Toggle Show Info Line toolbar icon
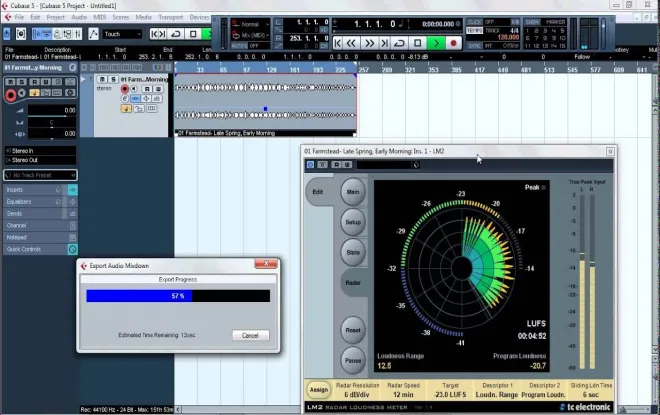 [x=47, y=34]
